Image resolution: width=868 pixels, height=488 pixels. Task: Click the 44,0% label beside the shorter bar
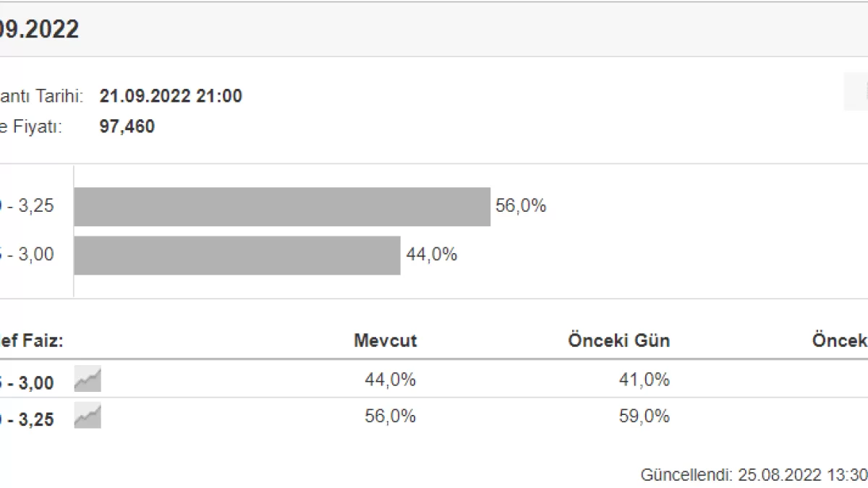coord(431,254)
